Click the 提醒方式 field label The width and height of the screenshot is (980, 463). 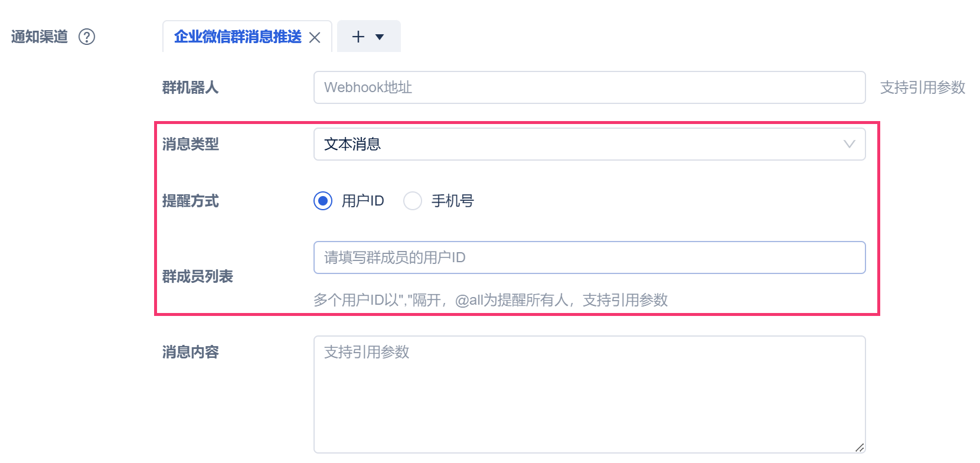coord(190,201)
